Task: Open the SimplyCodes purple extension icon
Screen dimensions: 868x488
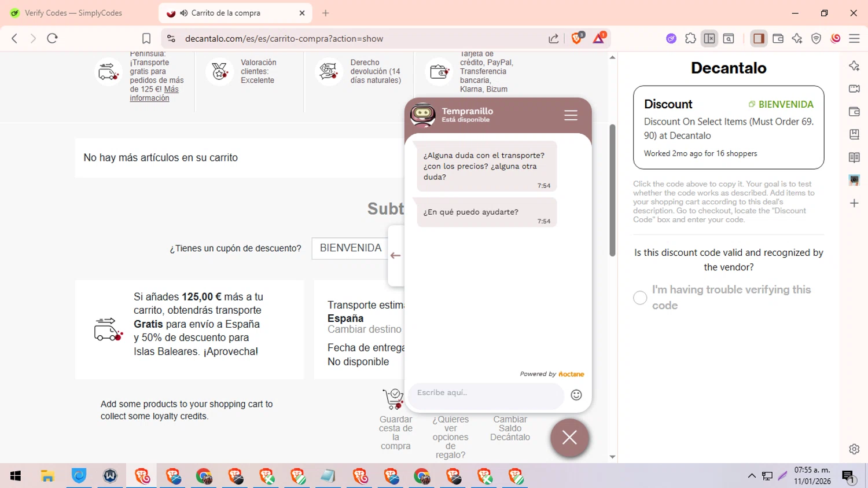Action: tap(671, 39)
